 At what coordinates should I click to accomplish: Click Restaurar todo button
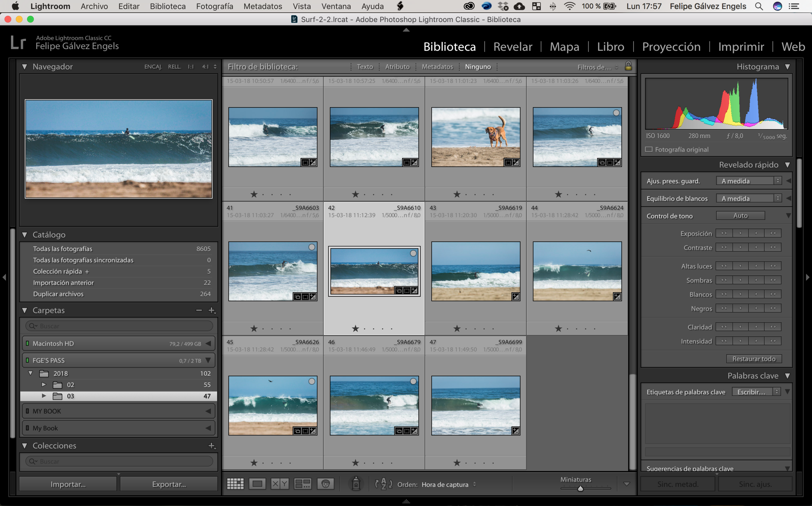[x=754, y=359]
